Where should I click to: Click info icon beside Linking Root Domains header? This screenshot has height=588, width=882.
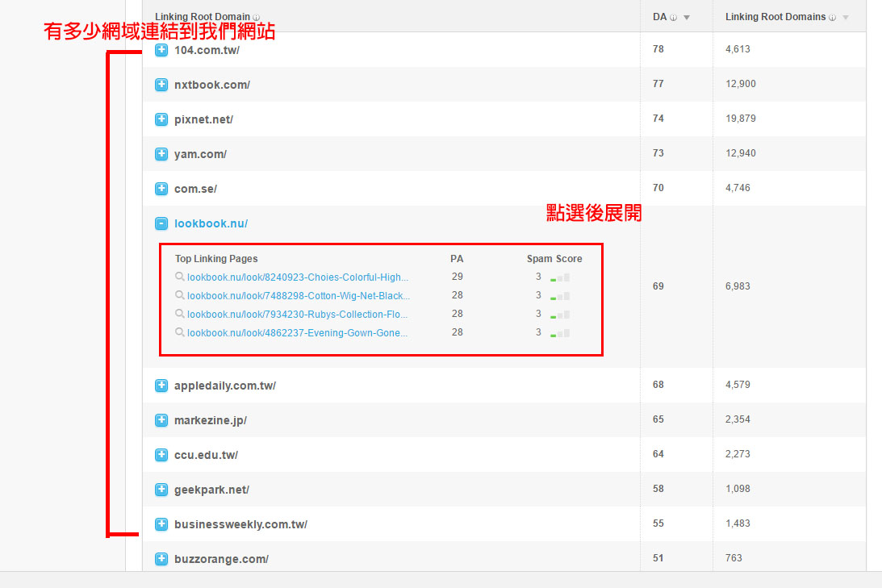point(833,18)
